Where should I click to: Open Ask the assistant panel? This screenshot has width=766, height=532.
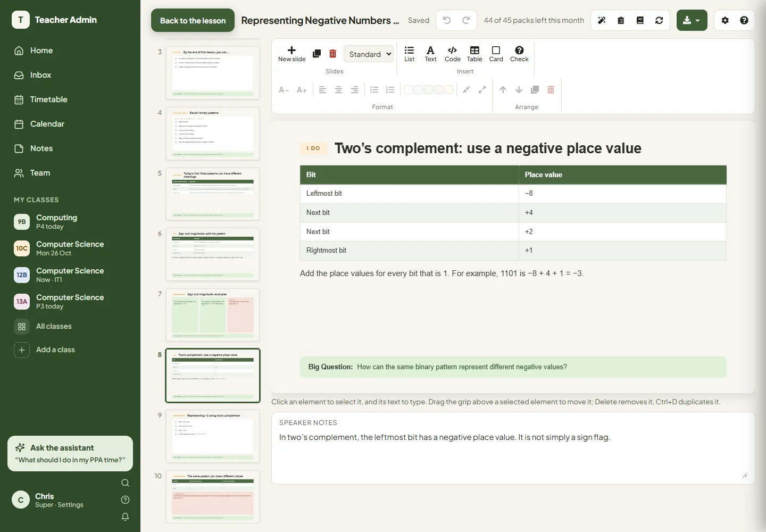click(70, 453)
